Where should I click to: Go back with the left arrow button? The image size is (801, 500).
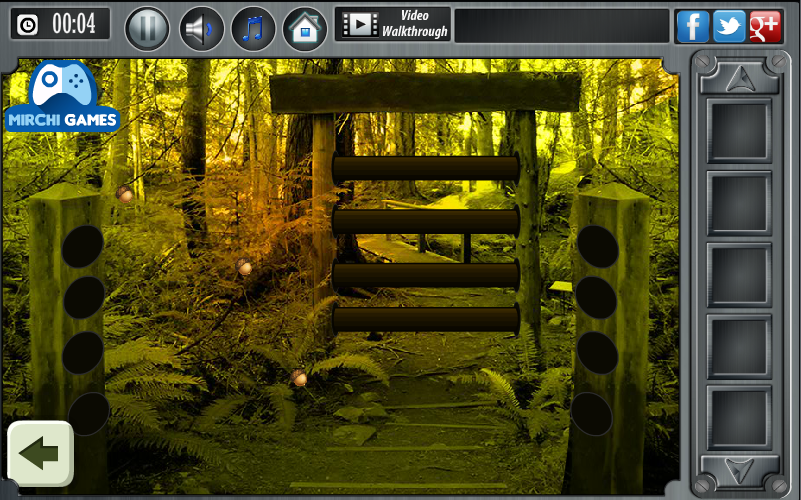(x=41, y=453)
